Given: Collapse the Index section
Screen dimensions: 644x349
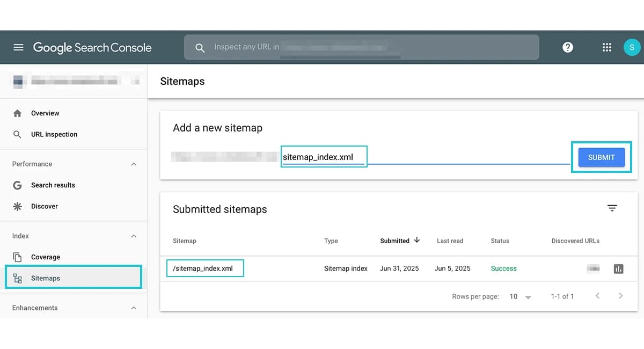Looking at the screenshot, I should [x=134, y=236].
